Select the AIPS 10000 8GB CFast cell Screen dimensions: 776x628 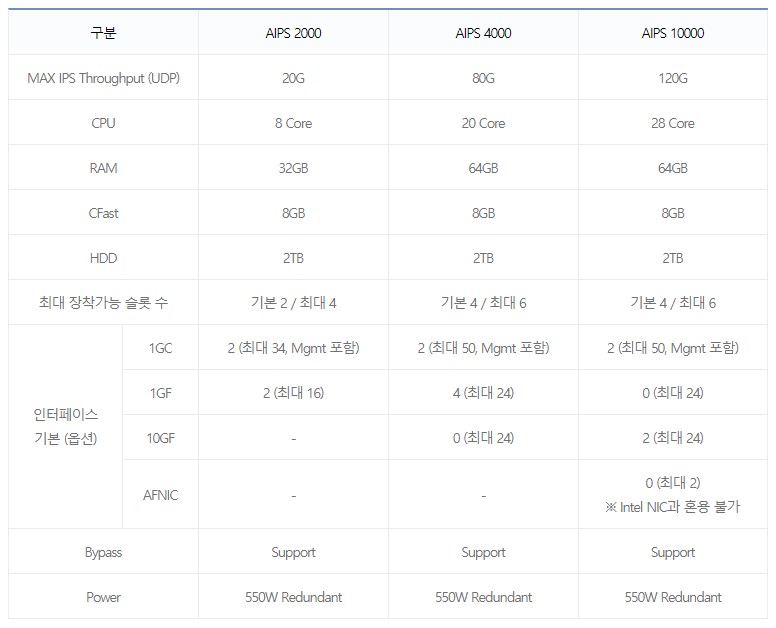673,213
